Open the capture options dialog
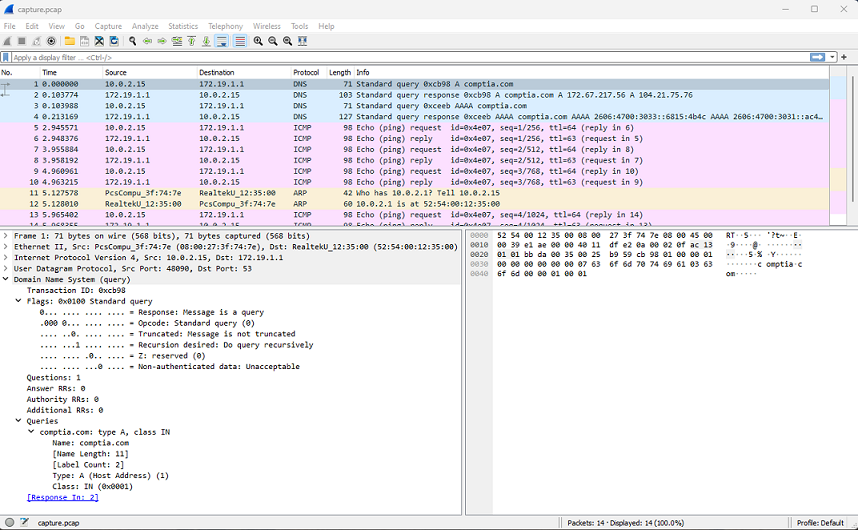Screen dimensions: 858x530 [51, 41]
